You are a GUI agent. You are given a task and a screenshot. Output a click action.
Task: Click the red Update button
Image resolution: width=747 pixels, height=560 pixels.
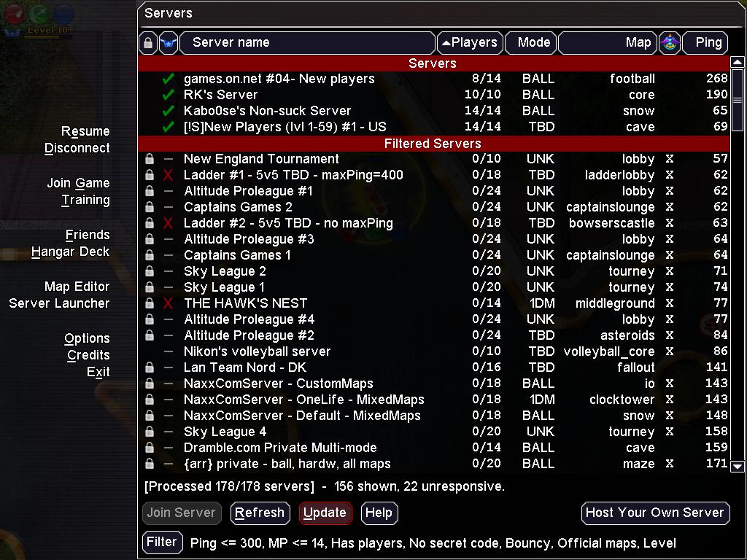[x=325, y=513]
